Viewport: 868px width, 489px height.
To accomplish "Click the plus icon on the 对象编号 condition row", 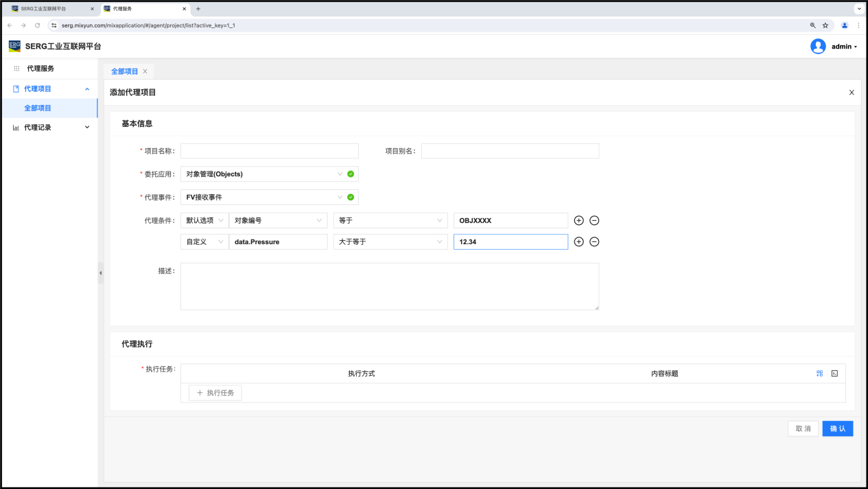I will 578,220.
